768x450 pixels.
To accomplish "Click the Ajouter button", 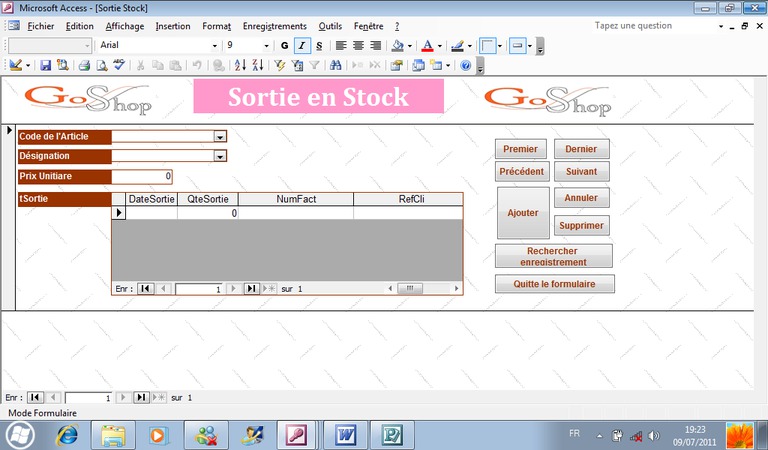I will click(522, 212).
